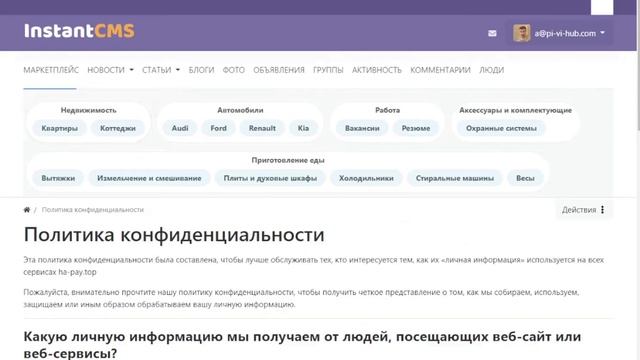Viewport: 640px width, 360px height.
Task: Click the ha-pay.top text in paragraph
Action: (78, 272)
